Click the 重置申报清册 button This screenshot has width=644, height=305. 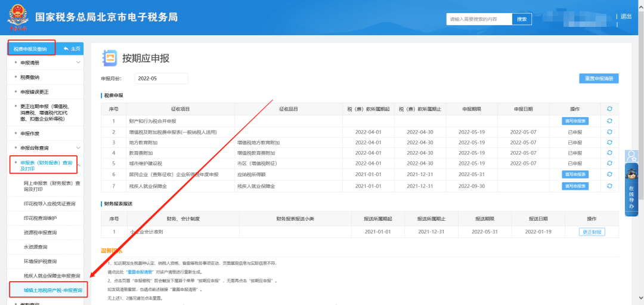pyautogui.click(x=599, y=79)
